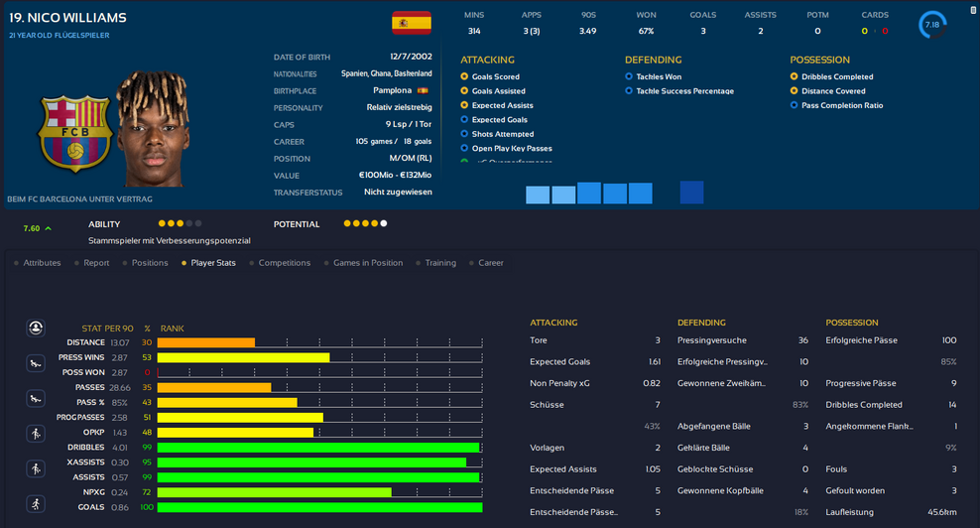Click the Spain flag in the header
The width and height of the screenshot is (980, 528).
(411, 23)
